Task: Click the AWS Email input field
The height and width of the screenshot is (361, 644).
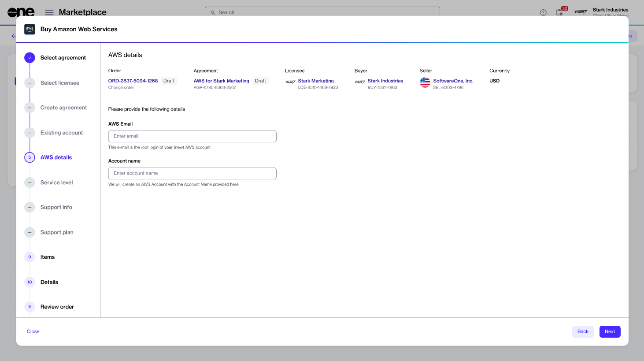Action: [192, 136]
